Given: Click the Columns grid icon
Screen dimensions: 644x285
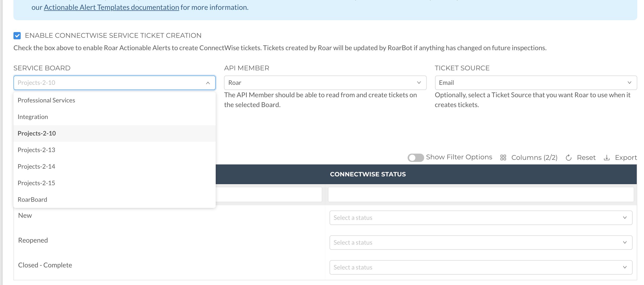Looking at the screenshot, I should pyautogui.click(x=503, y=157).
